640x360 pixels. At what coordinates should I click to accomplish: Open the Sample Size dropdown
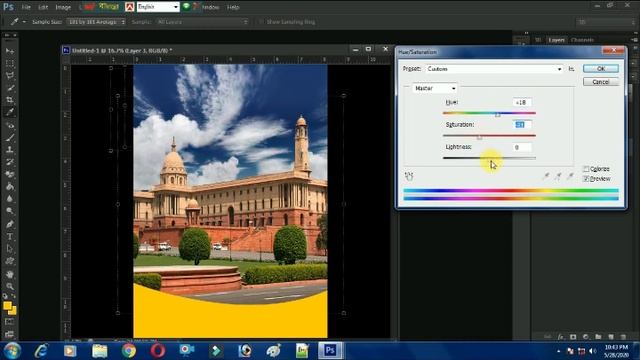coord(96,22)
